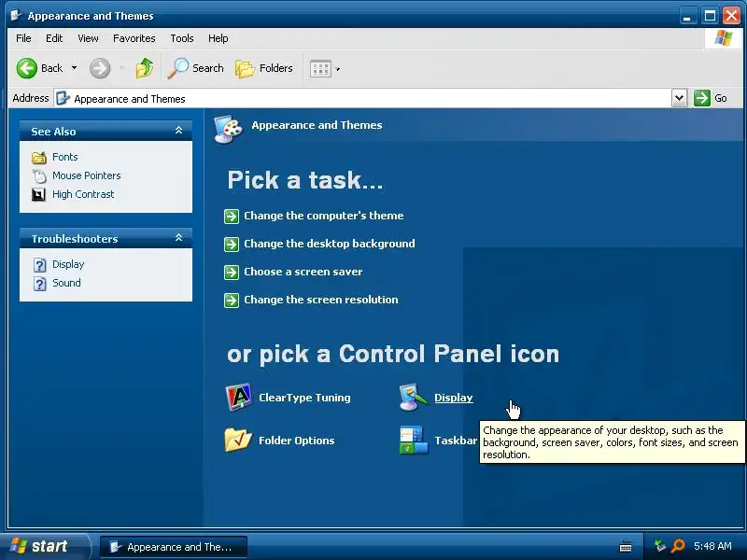Open the Search pane
Viewport: 747px width, 560px height.
coord(196,68)
